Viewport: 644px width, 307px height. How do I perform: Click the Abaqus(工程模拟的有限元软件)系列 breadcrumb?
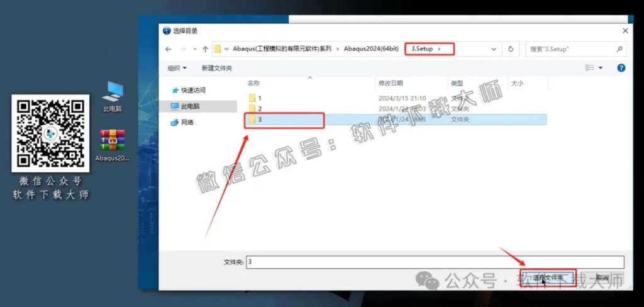(x=282, y=48)
